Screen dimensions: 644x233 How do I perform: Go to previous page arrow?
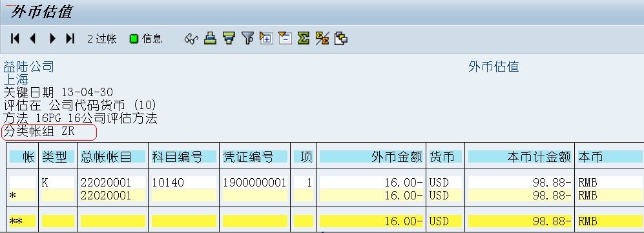(33, 39)
